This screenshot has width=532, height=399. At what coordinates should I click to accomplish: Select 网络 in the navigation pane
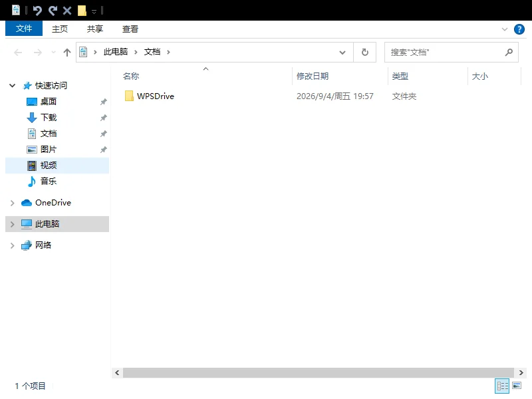[x=43, y=245]
